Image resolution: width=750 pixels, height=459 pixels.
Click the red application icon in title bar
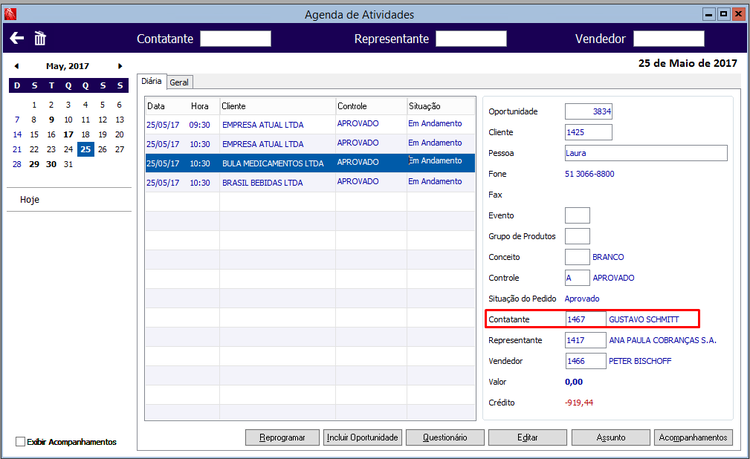pyautogui.click(x=10, y=14)
